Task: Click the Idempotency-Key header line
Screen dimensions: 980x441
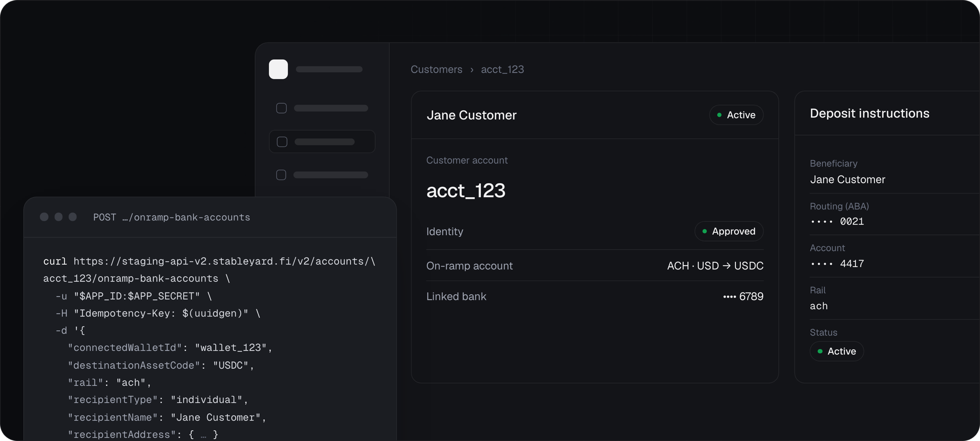Action: click(158, 314)
